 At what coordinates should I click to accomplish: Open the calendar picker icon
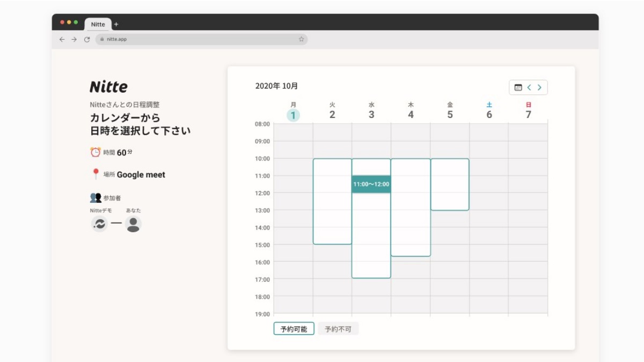518,87
